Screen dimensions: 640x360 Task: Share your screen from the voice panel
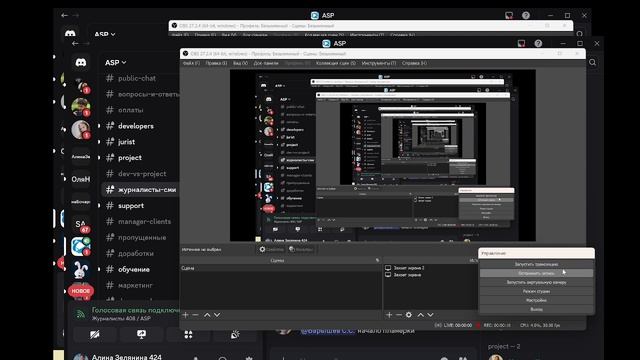point(141,334)
